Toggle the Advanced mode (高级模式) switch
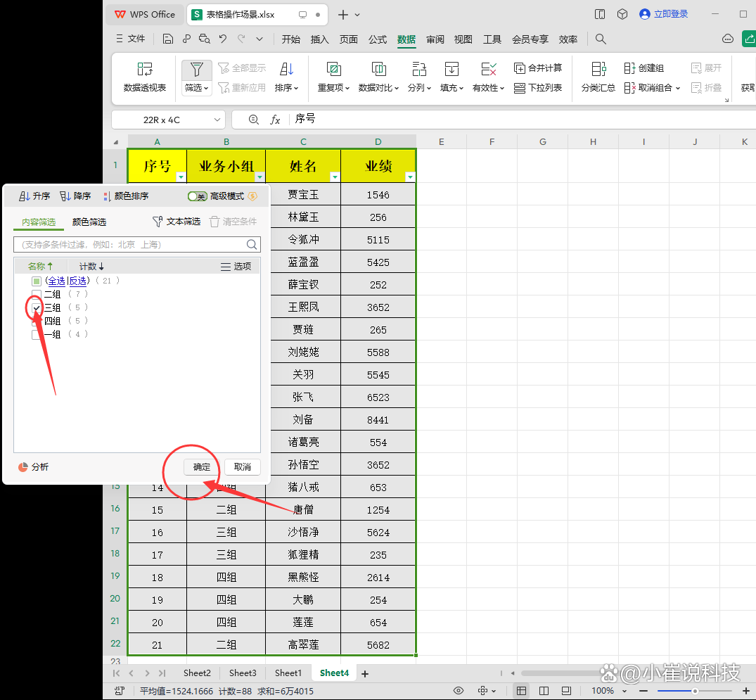Viewport: 756px width, 700px height. 197,196
